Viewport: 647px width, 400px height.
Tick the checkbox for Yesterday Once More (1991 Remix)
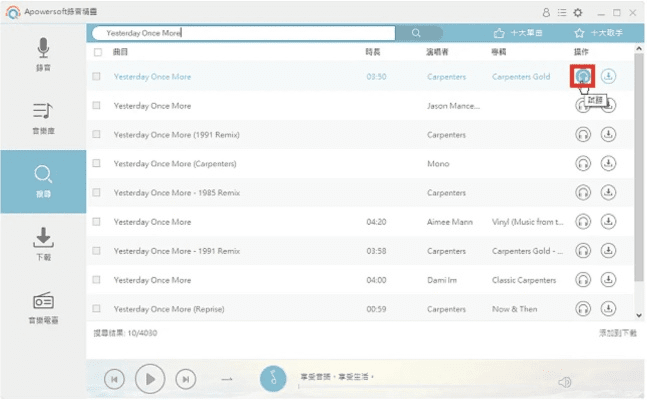(x=97, y=134)
